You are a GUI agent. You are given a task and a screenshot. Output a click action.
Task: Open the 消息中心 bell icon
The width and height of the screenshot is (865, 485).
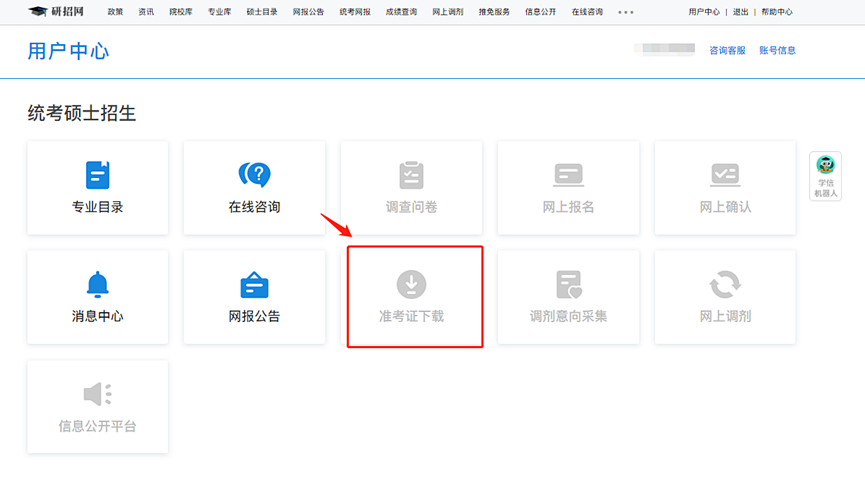pyautogui.click(x=98, y=285)
